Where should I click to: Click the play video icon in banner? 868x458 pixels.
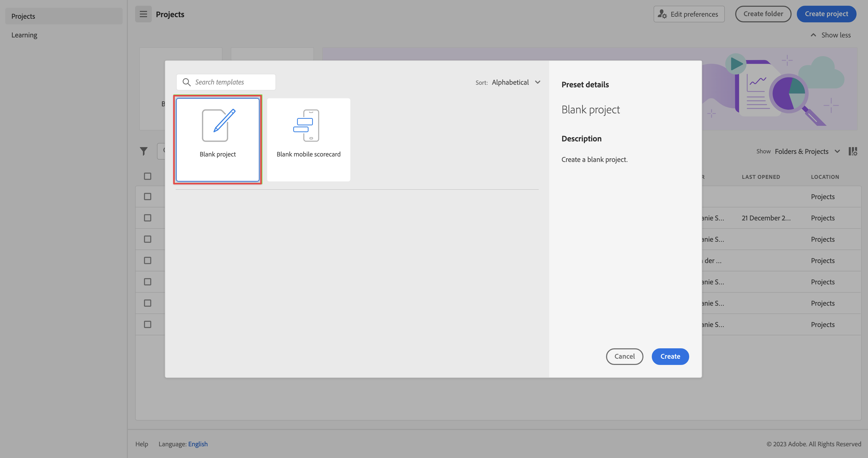click(x=735, y=64)
